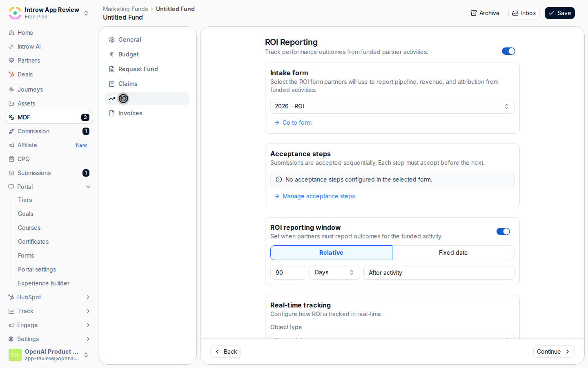588x368 pixels.
Task: Open Portal settings
Action: (x=37, y=269)
